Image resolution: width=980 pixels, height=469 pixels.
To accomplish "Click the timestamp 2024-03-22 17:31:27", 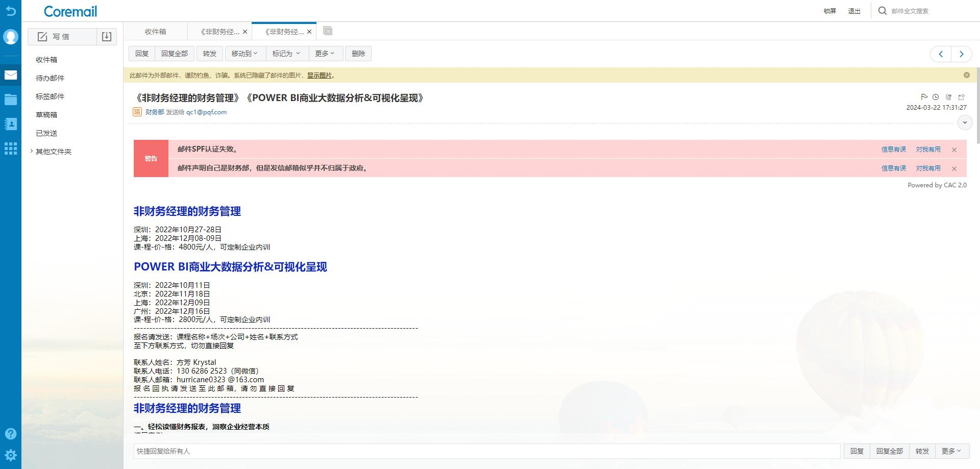I will (x=937, y=108).
